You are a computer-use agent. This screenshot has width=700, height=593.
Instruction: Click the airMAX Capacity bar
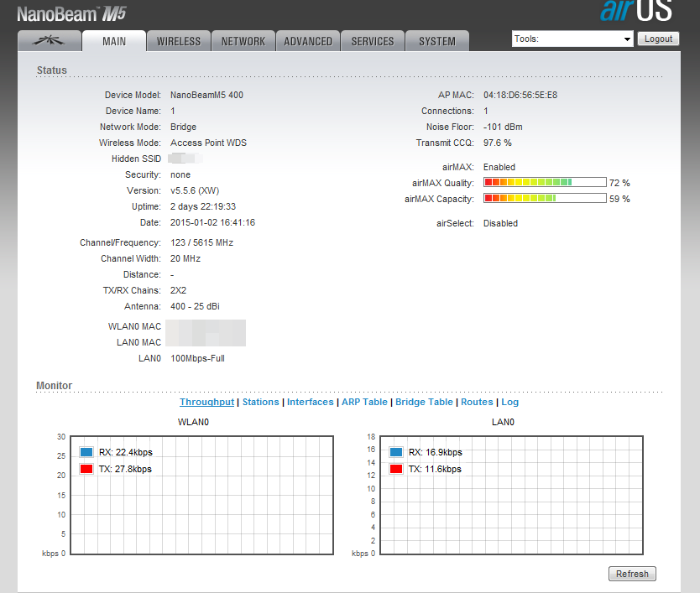(x=545, y=198)
